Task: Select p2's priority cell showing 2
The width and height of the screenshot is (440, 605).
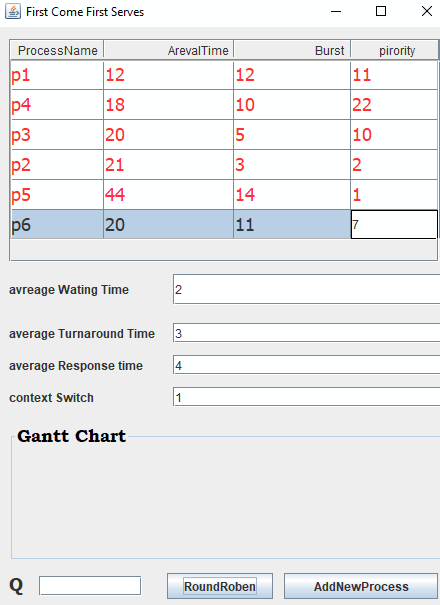Action: [x=394, y=165]
